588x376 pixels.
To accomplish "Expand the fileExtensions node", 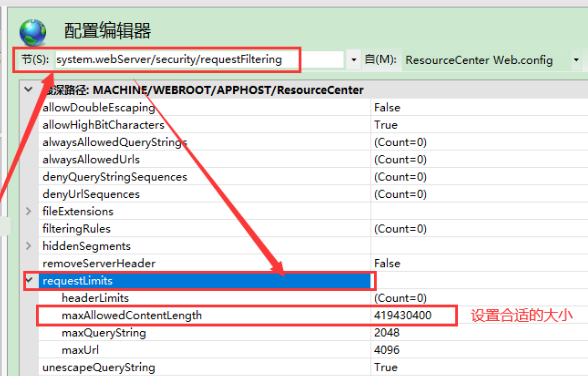I will [x=28, y=211].
